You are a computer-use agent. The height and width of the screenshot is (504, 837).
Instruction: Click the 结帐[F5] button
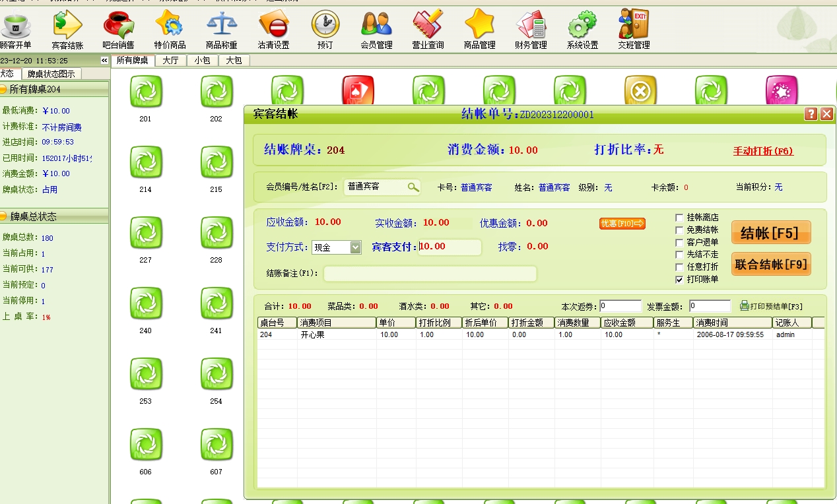click(770, 233)
